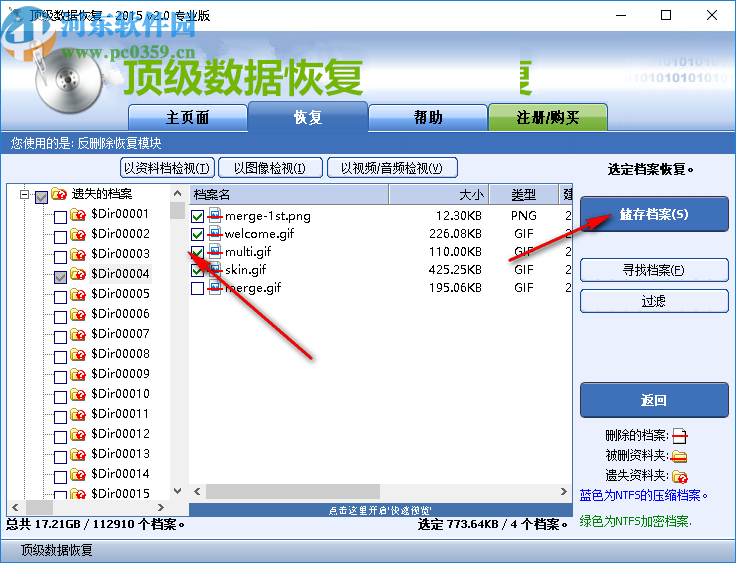This screenshot has height=563, width=736.
Task: Sort by the 类型 column header
Action: point(523,194)
